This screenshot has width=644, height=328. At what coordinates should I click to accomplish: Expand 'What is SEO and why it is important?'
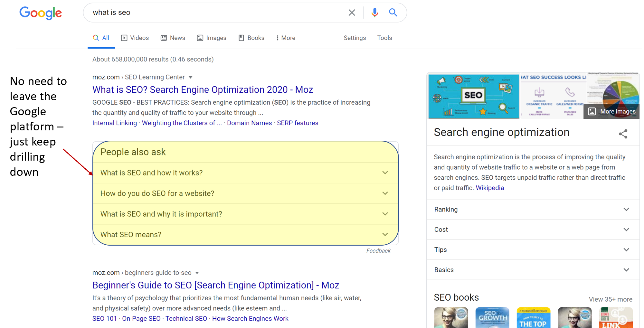point(245,214)
